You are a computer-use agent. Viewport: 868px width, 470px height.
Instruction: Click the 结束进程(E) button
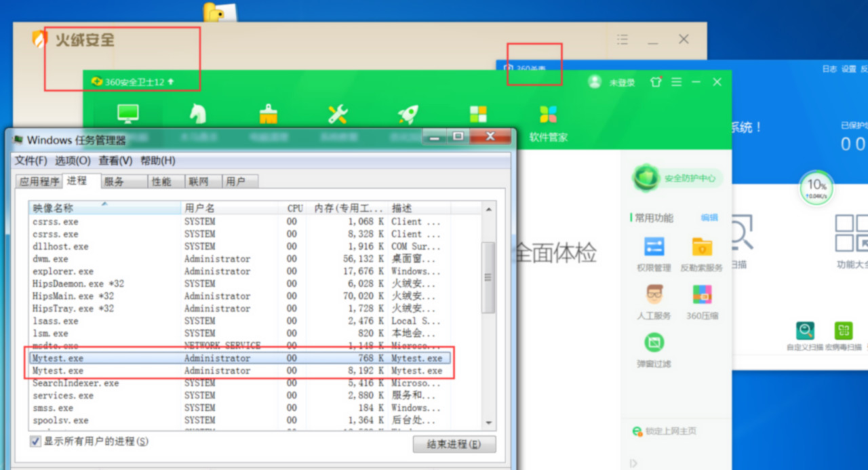[x=454, y=444]
